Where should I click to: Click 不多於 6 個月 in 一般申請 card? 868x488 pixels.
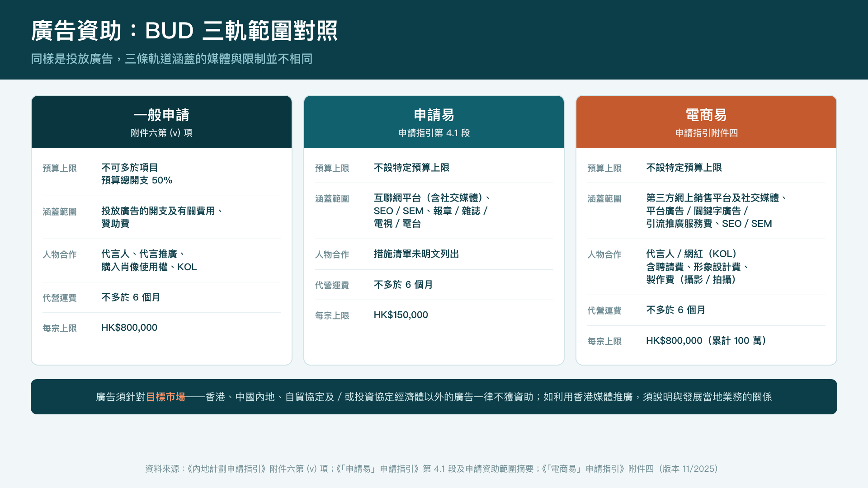(x=131, y=297)
